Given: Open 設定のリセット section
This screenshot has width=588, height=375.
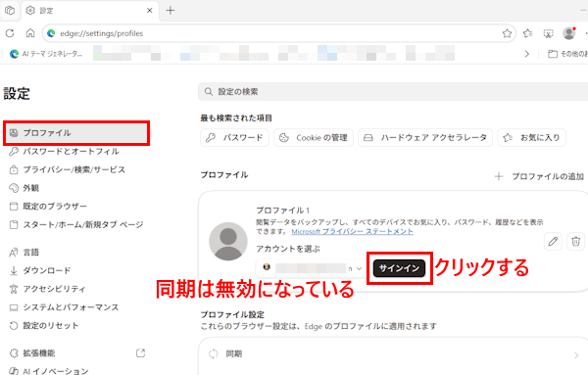Looking at the screenshot, I should coord(43,325).
